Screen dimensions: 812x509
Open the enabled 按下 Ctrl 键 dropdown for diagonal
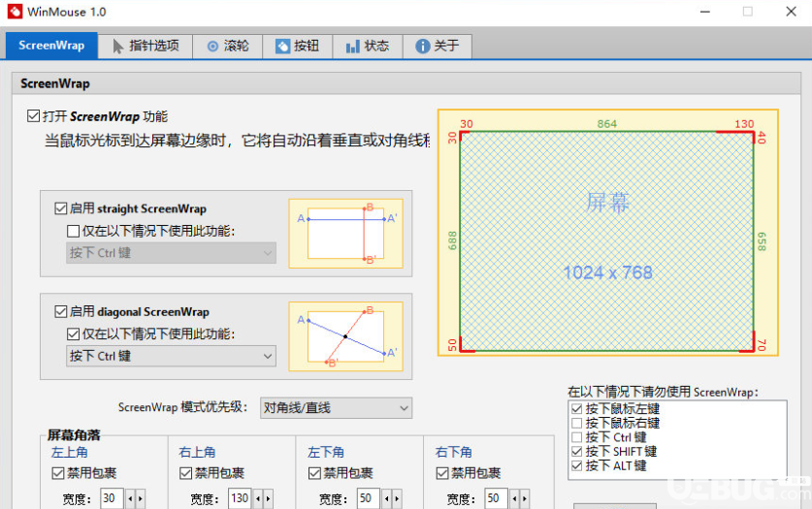[x=171, y=356]
